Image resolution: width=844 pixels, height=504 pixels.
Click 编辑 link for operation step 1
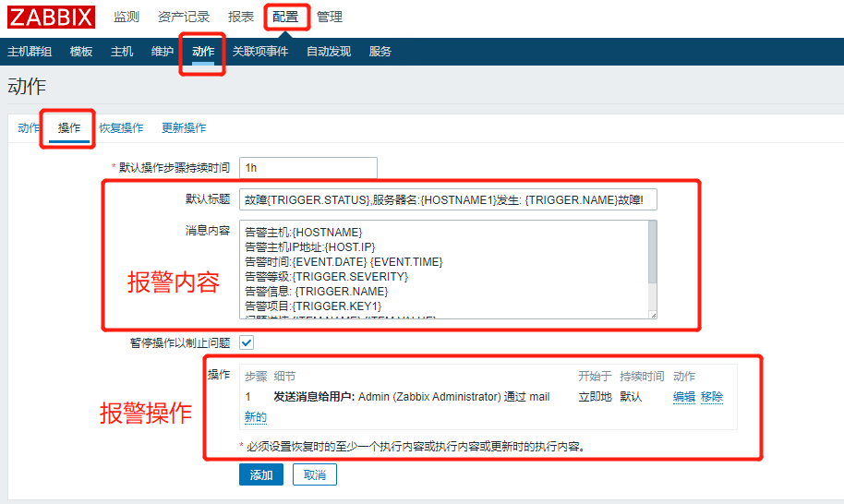[x=683, y=397]
